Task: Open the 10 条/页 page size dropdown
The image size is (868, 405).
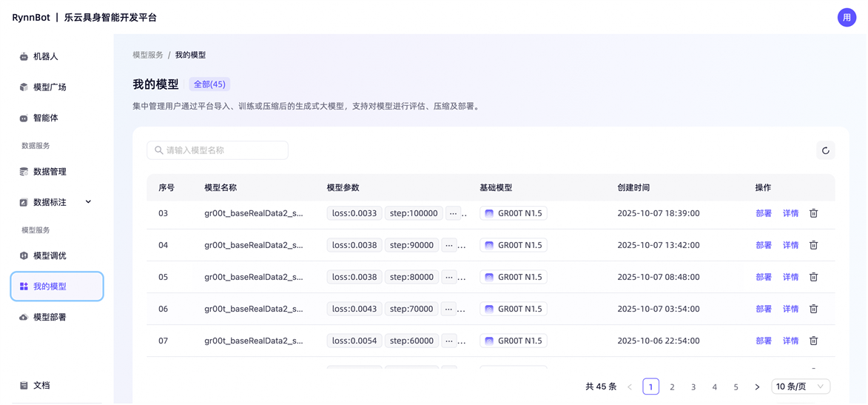Action: 801,386
